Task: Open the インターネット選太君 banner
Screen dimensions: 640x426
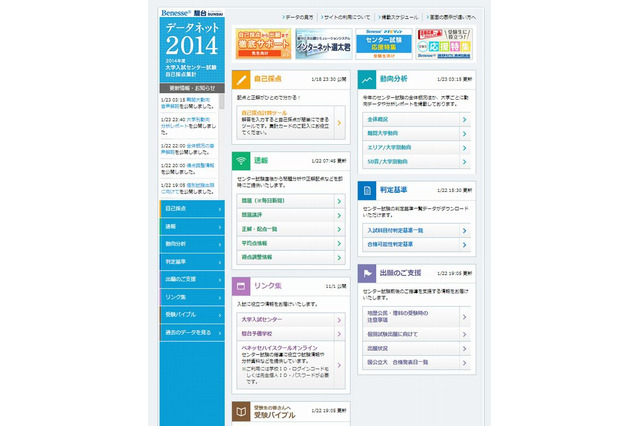Action: pos(324,44)
